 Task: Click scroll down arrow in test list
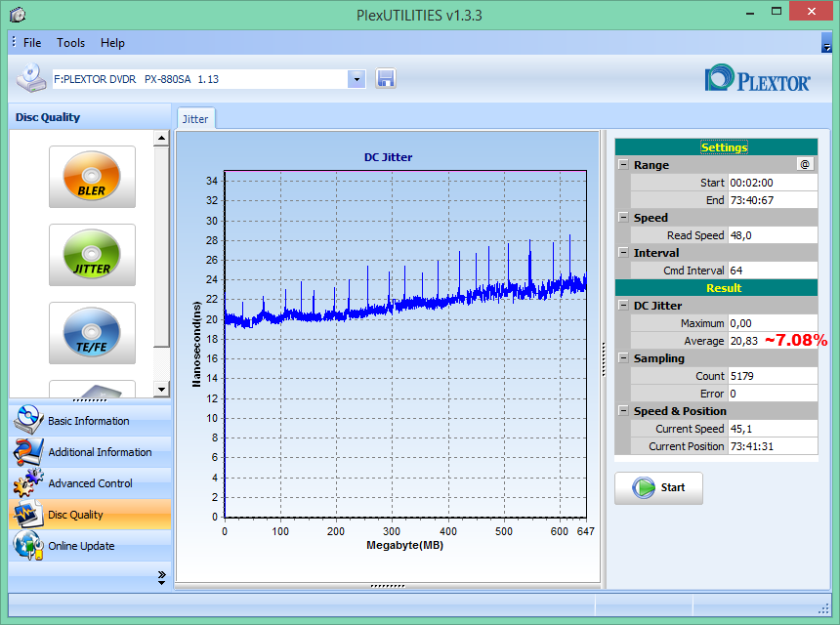click(161, 390)
